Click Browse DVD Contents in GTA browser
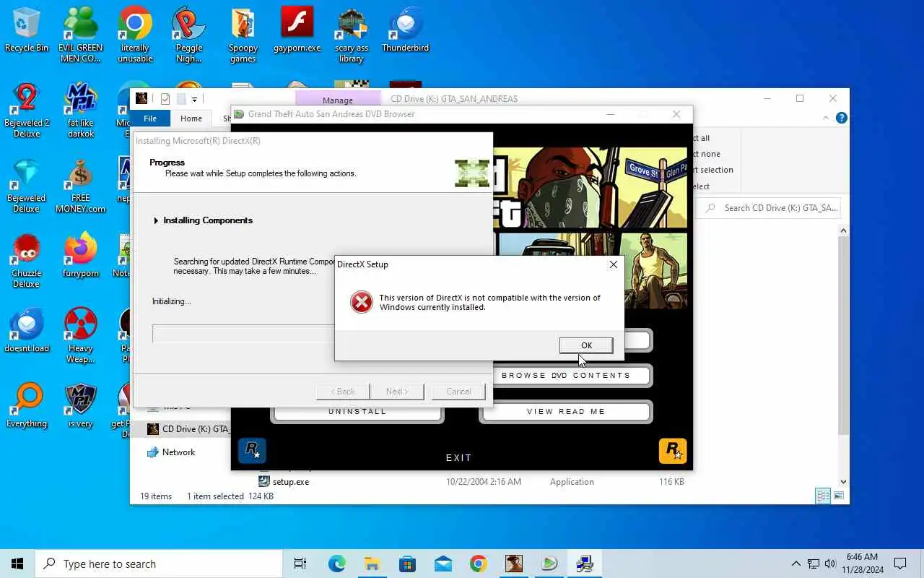The width and height of the screenshot is (924, 578). [566, 376]
